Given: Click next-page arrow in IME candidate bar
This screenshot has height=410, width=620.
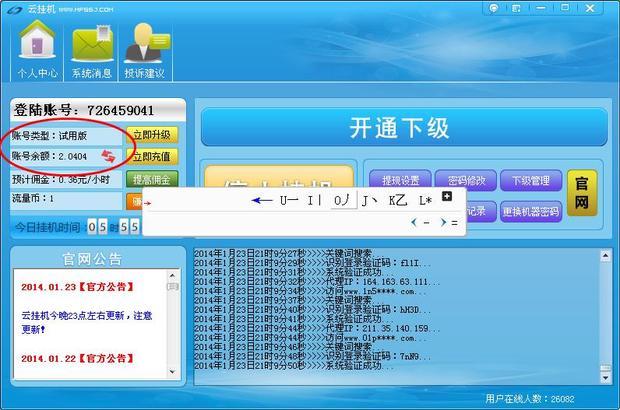Looking at the screenshot, I should [x=443, y=222].
